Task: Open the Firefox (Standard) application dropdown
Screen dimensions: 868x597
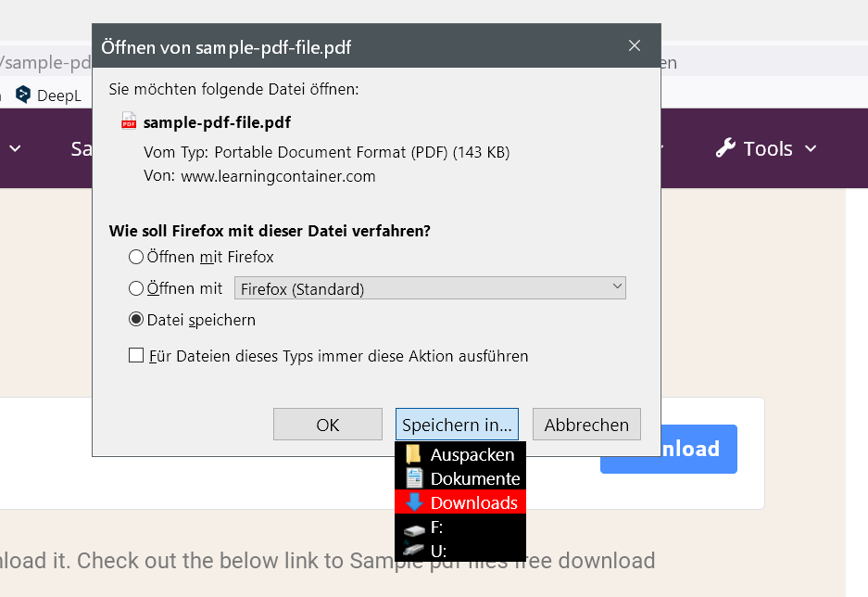Action: click(430, 288)
